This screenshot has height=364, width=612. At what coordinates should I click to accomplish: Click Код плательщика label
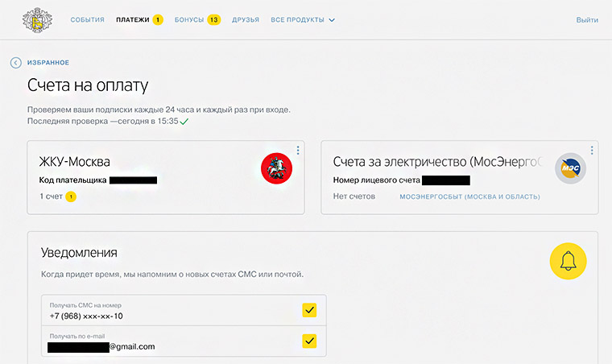(x=72, y=180)
